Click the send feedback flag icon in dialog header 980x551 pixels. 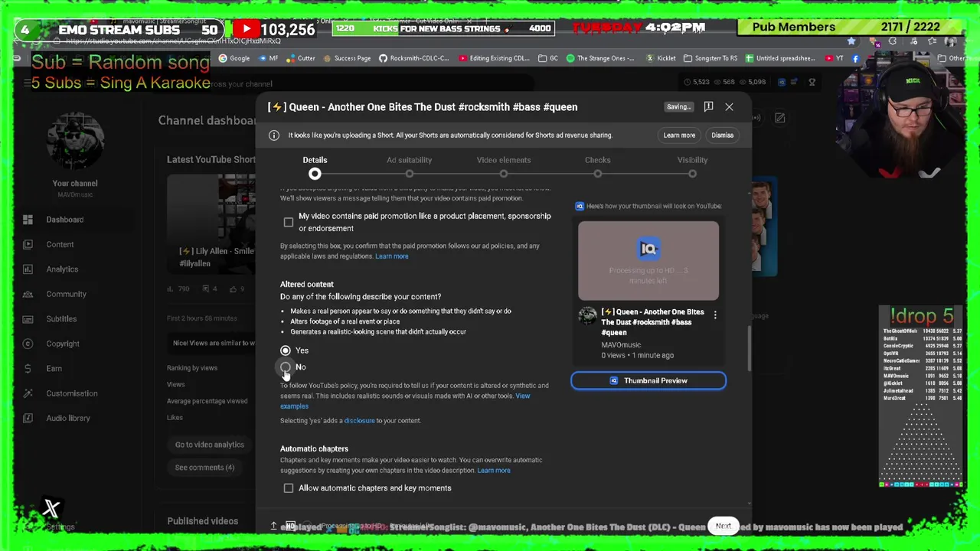coord(708,106)
